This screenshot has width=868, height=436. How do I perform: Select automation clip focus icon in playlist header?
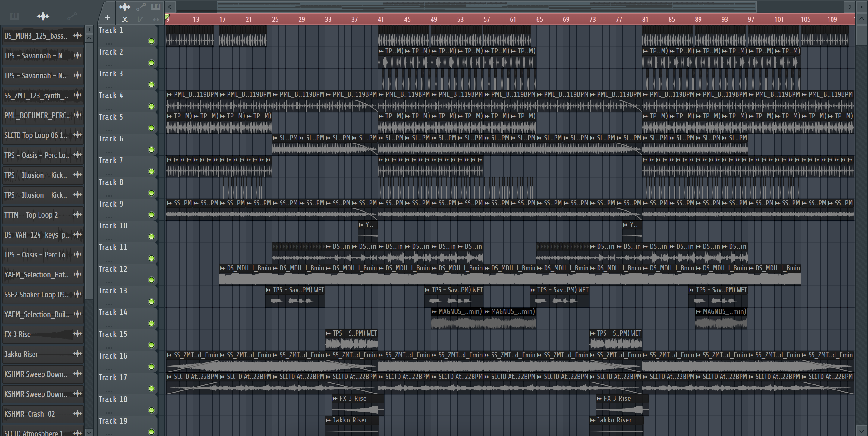click(140, 7)
